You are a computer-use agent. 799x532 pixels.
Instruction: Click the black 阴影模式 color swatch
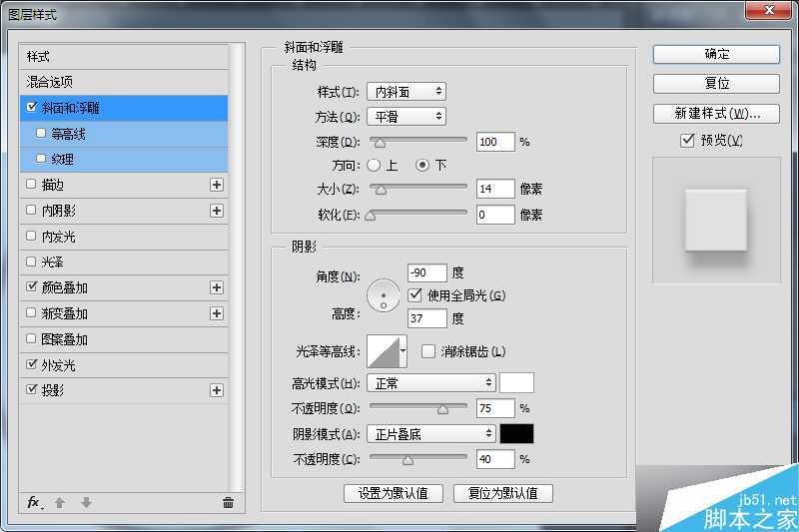click(x=516, y=433)
